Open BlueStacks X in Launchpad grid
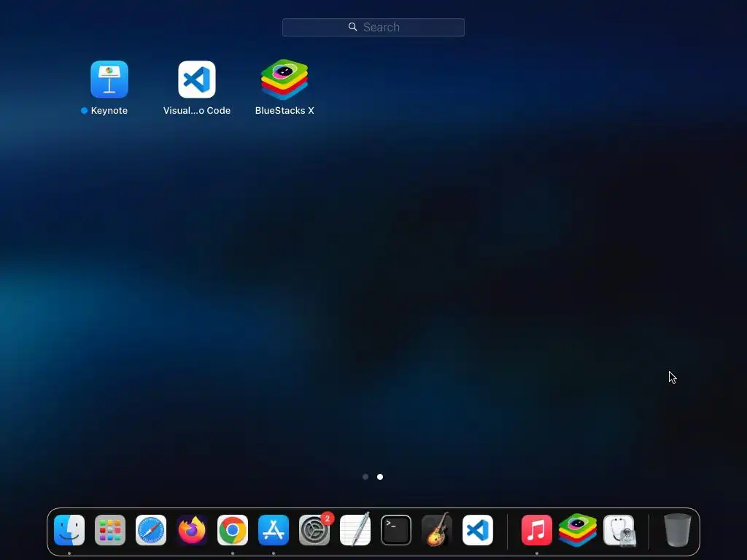The width and height of the screenshot is (747, 560). point(285,79)
